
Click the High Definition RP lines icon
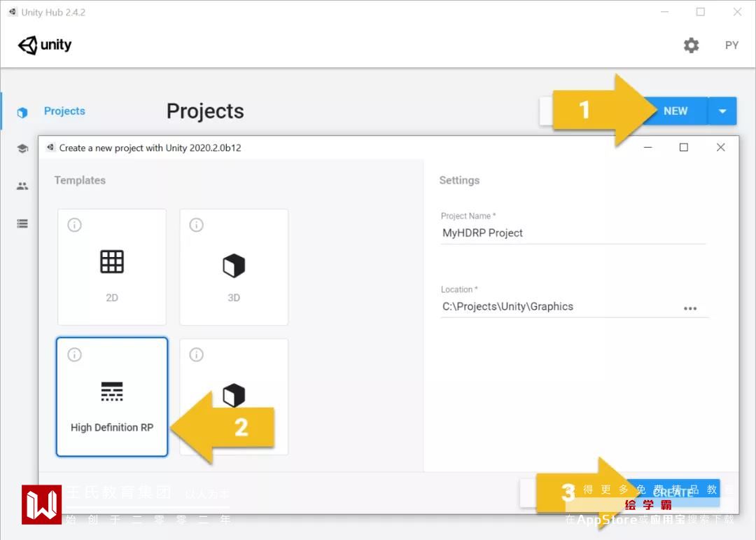pos(112,392)
